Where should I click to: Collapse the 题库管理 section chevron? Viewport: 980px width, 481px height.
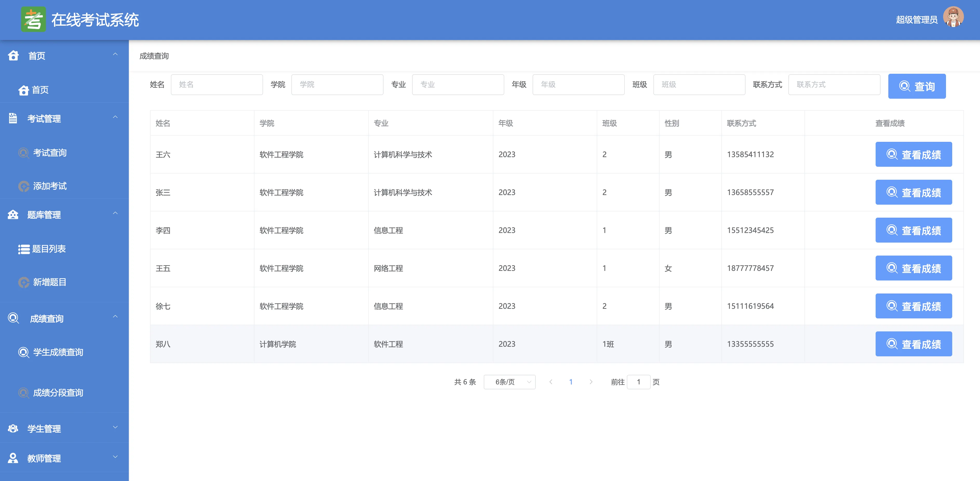point(115,213)
